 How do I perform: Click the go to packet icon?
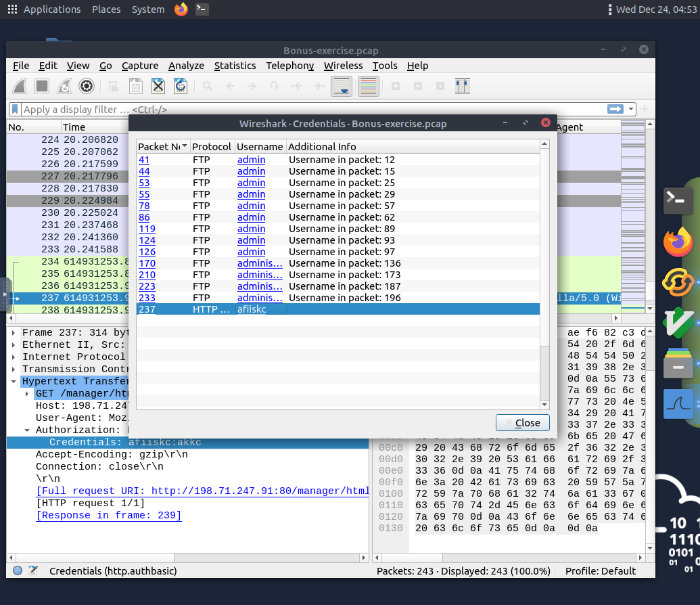(x=275, y=86)
